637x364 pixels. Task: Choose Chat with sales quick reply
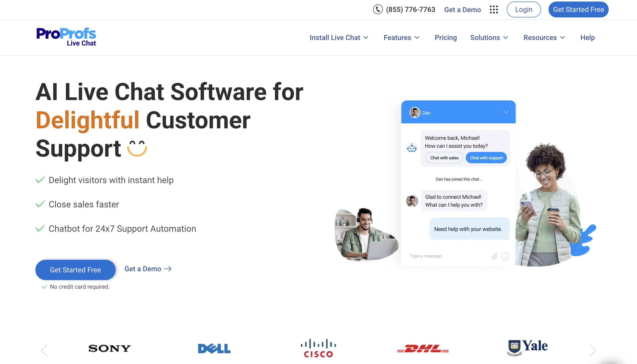point(444,158)
